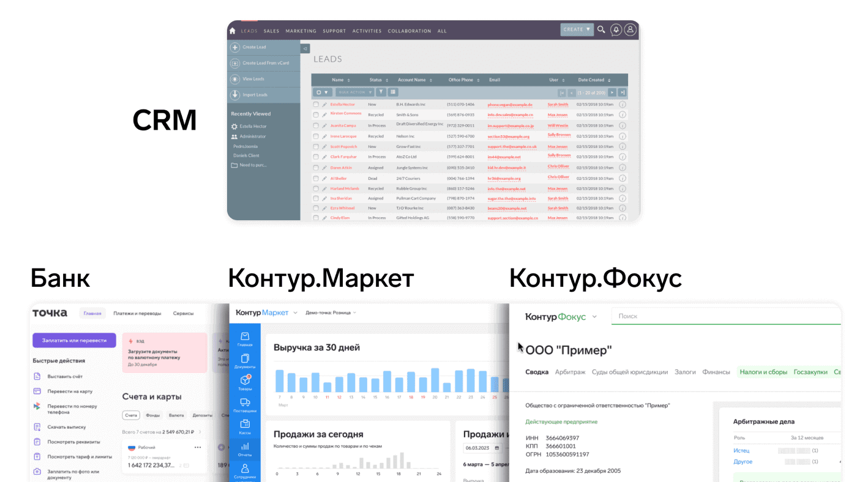Open the CREATE dropdown in CRM
868x482 pixels.
(x=577, y=29)
